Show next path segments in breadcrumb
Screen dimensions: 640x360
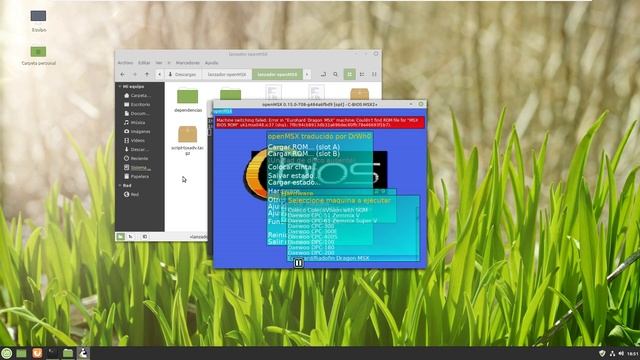pos(307,74)
